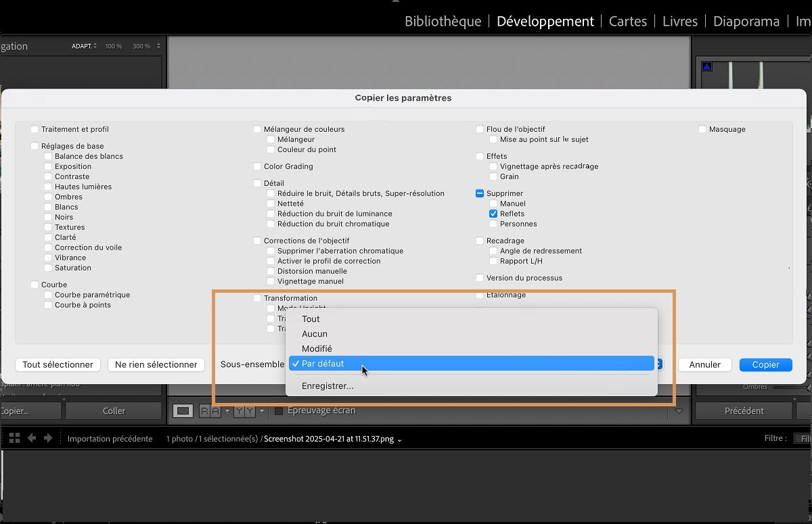Screen dimensions: 812x524
Task: Click the forward arrow in the filmstrip navigation
Action: 47,438
